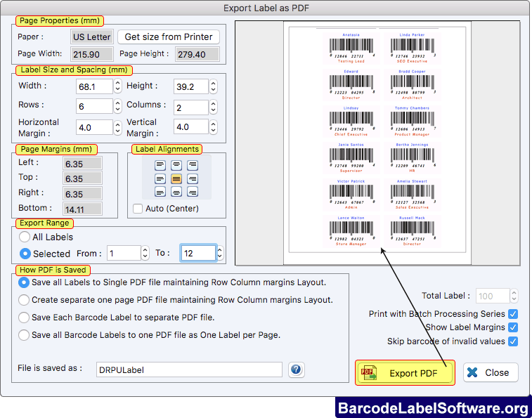Click the US Letter paper field
The image size is (532, 418).
pyautogui.click(x=92, y=37)
